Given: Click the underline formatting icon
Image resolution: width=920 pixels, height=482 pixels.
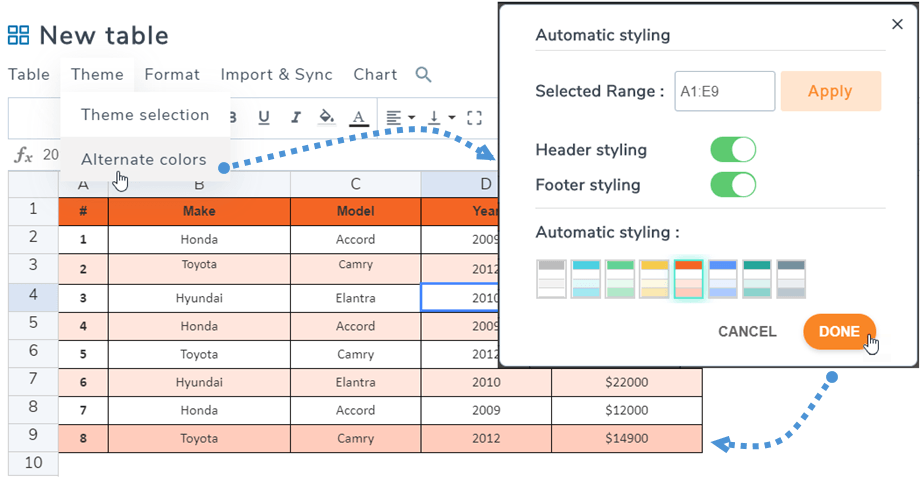Looking at the screenshot, I should pos(264,118).
